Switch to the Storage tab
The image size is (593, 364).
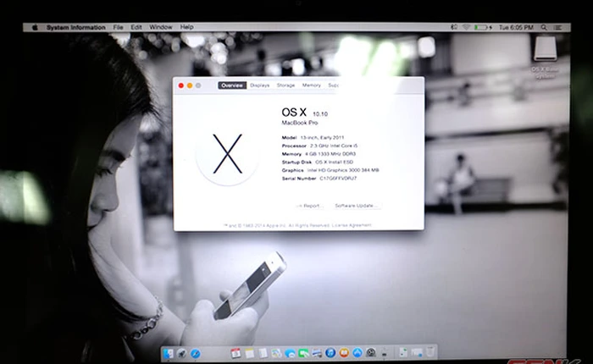285,85
